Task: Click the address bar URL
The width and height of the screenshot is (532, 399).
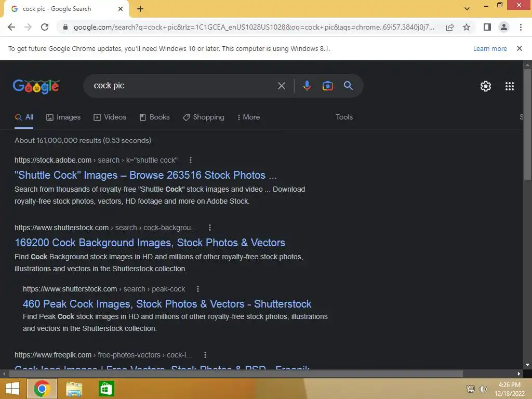Action: click(254, 27)
